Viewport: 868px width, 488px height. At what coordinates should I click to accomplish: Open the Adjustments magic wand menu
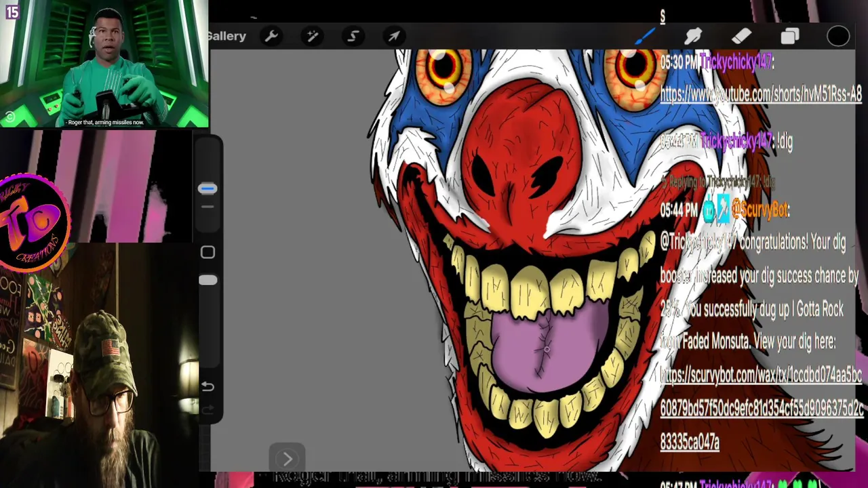pos(312,36)
